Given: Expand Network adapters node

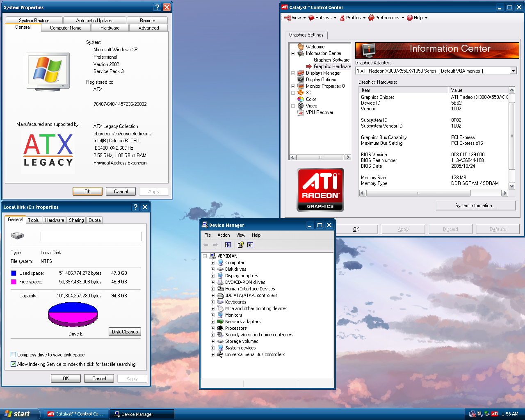Looking at the screenshot, I should [212, 322].
